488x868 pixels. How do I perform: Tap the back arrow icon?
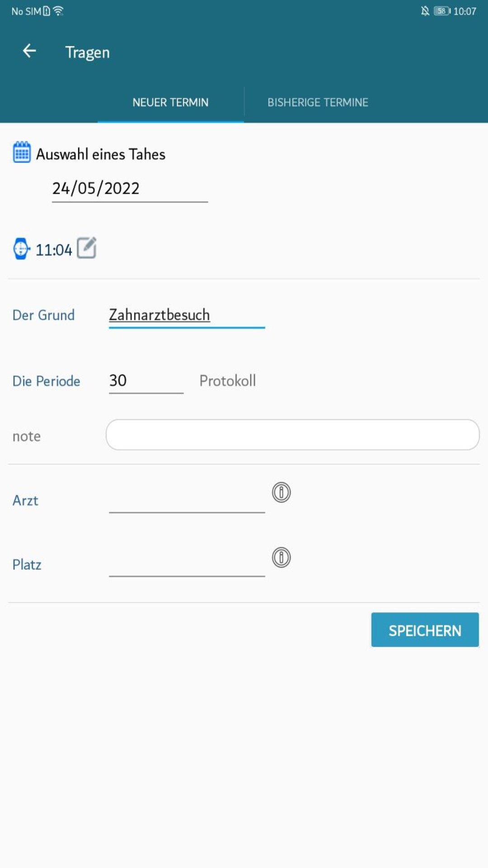tap(29, 51)
